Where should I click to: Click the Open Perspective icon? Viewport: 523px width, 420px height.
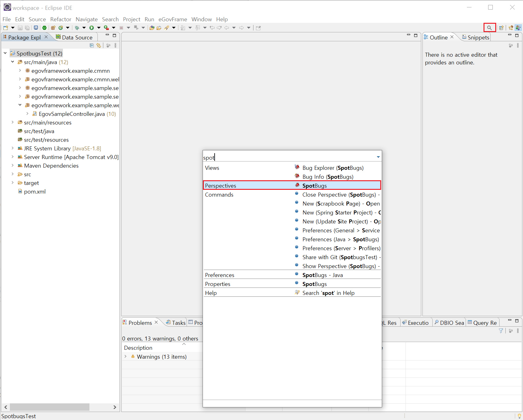pos(501,28)
